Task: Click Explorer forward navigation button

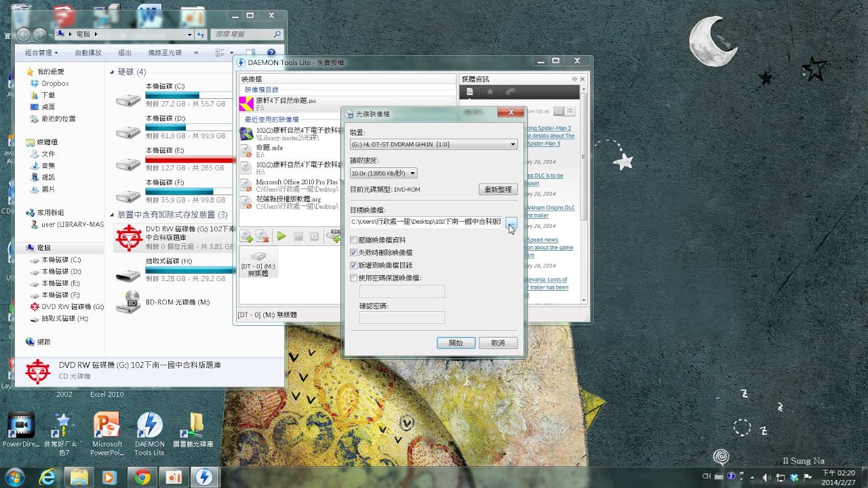Action: (x=39, y=34)
